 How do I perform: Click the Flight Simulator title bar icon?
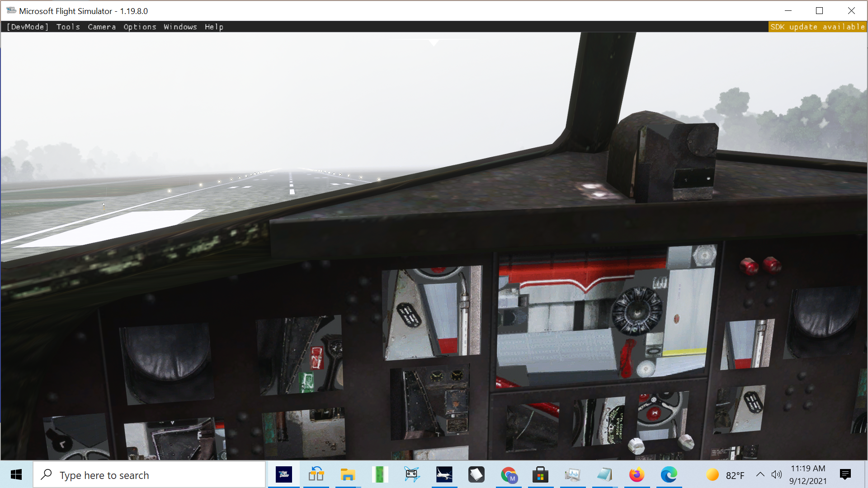(x=11, y=10)
